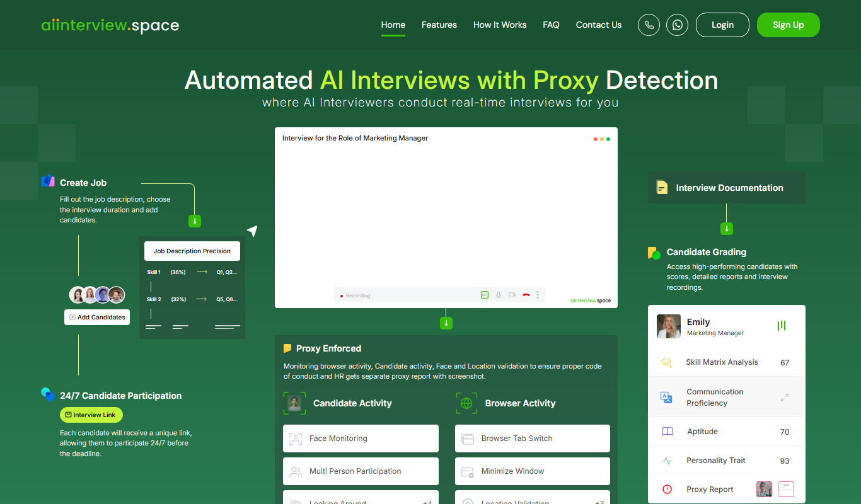Click the green arrow under Interview Documentation
This screenshot has width=861, height=504.
pyautogui.click(x=727, y=229)
